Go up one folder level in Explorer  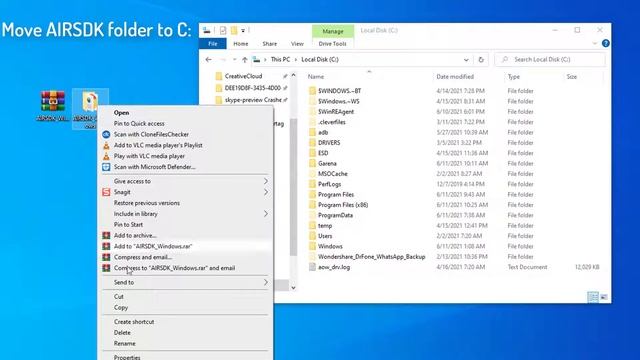pyautogui.click(x=244, y=60)
